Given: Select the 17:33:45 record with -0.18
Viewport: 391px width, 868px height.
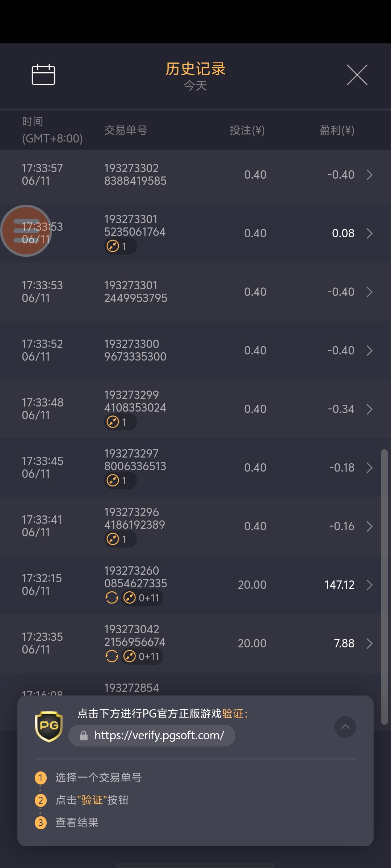Looking at the screenshot, I should tap(195, 467).
